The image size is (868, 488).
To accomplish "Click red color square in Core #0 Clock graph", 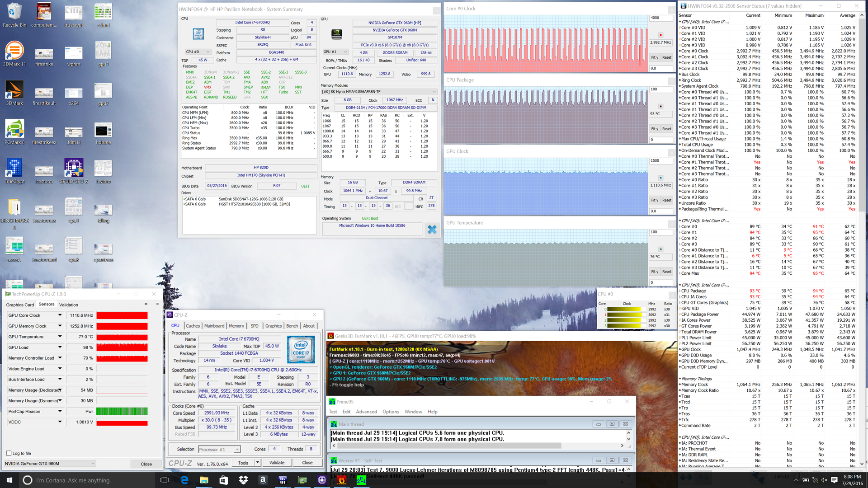I will pos(660,35).
